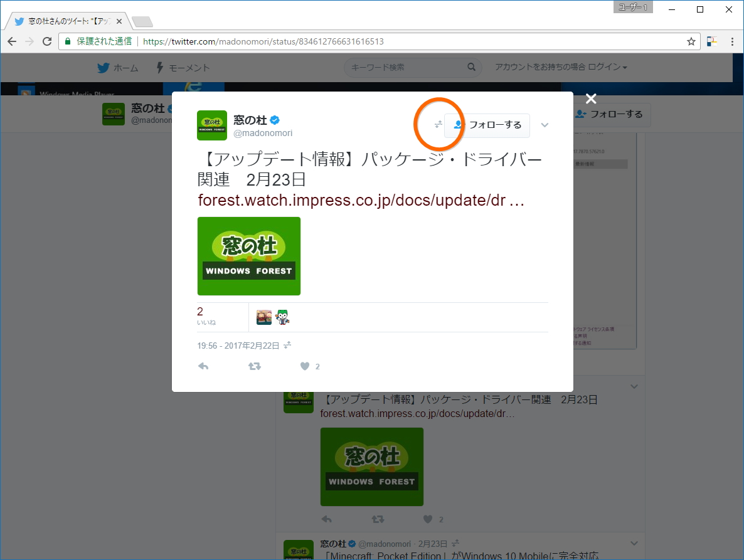Click the like heart icon showing 2 likes
Viewport: 744px width, 560px height.
tap(306, 366)
